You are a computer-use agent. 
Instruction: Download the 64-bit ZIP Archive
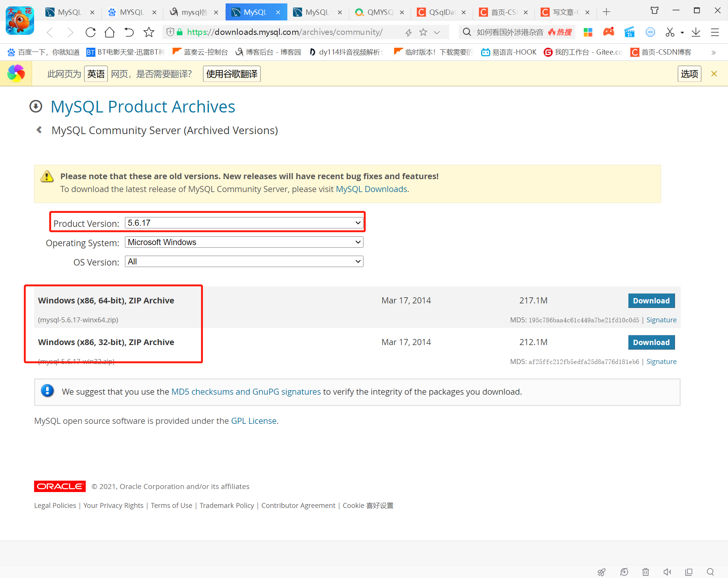point(652,301)
